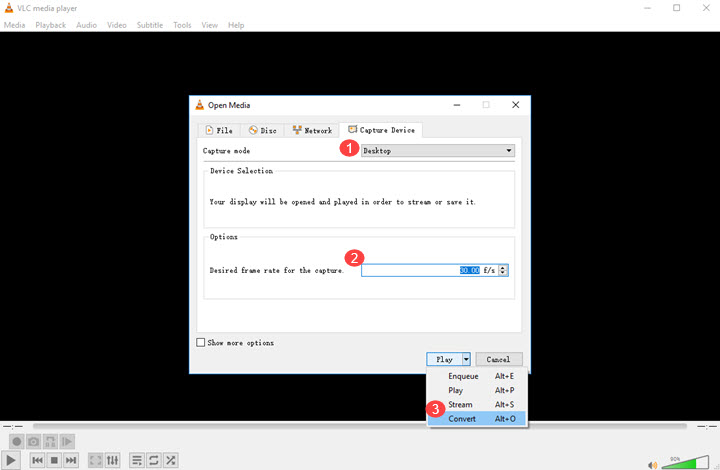Click the elapsed time label at left
720x470 pixels.
13,426
